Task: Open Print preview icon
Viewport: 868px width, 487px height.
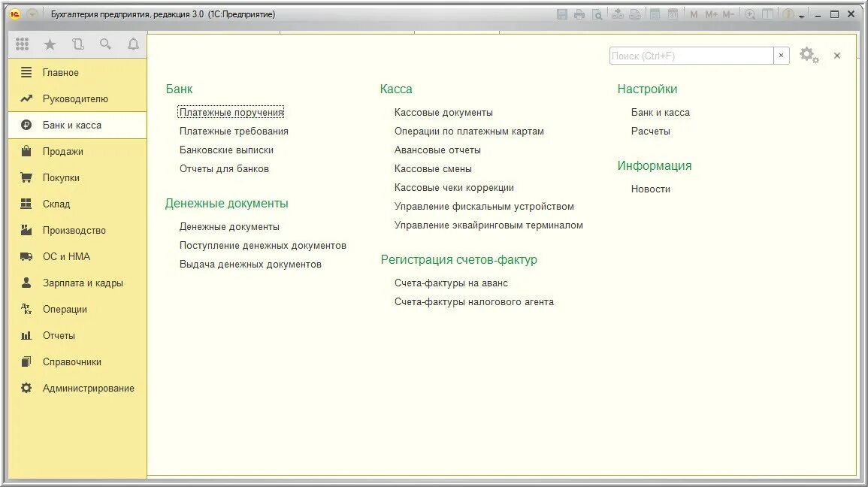Action: (597, 14)
